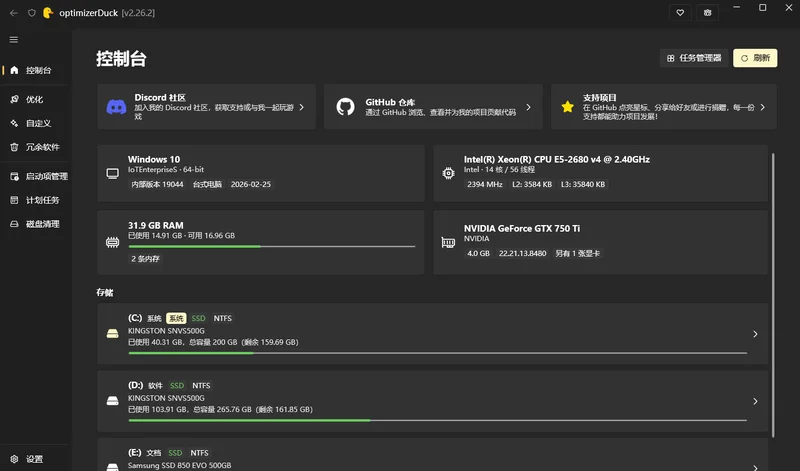Open 设置 at sidebar bottom
The image size is (800, 471).
click(x=36, y=459)
